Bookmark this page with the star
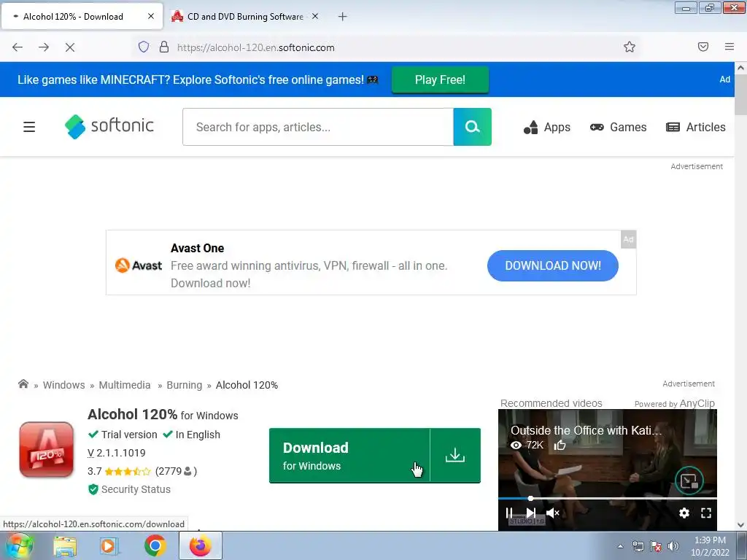 [x=630, y=47]
